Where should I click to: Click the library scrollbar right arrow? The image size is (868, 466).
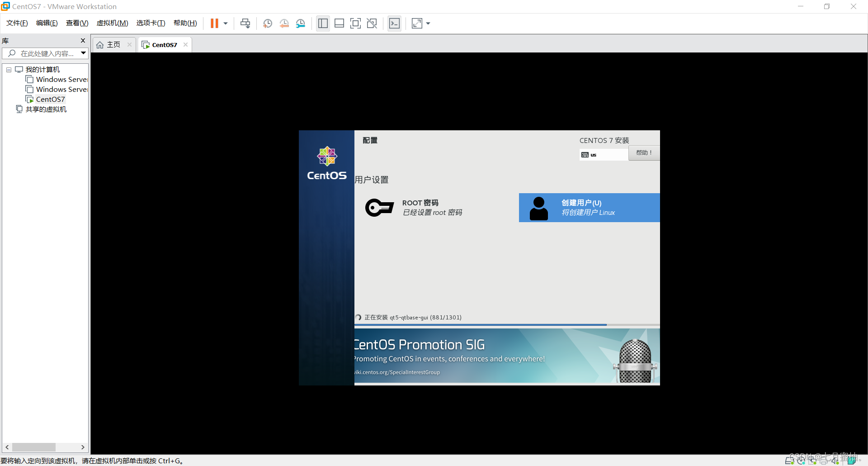[83, 447]
